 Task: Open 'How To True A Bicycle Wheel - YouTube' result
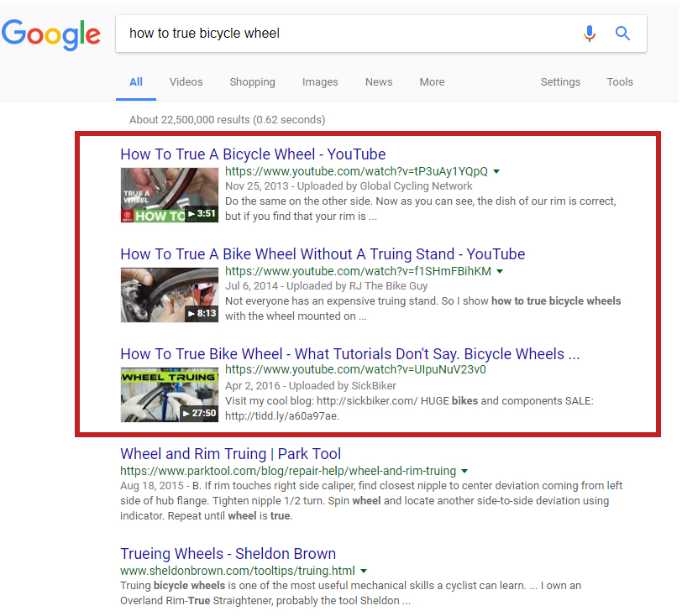(x=253, y=154)
